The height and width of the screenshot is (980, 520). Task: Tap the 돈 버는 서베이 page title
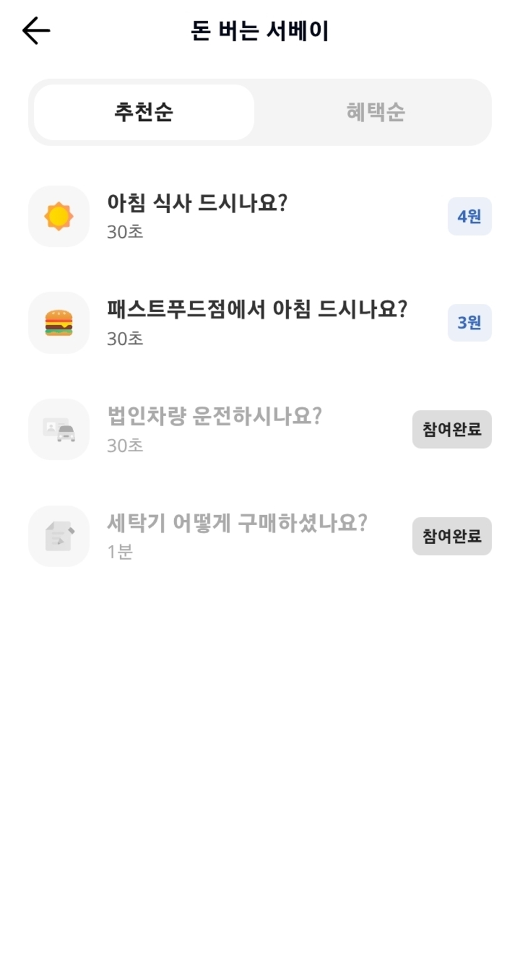click(260, 31)
